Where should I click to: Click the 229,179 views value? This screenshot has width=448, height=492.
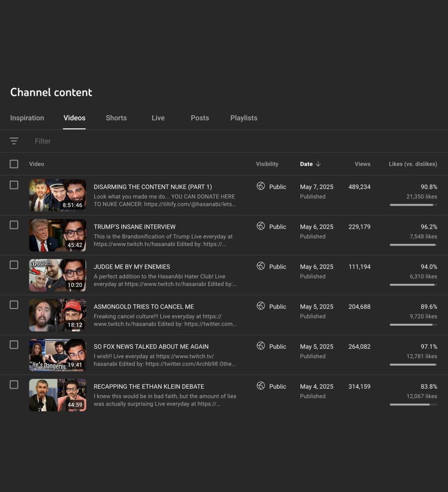click(359, 226)
